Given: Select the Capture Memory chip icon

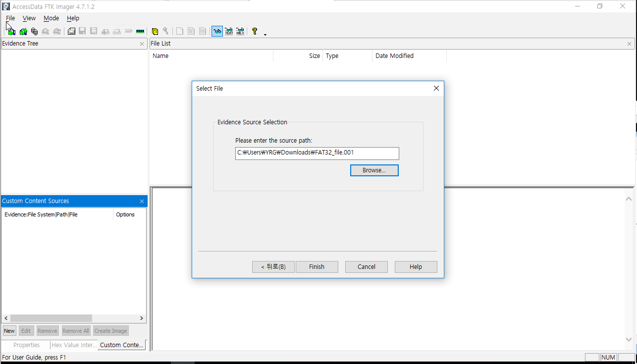Looking at the screenshot, I should [x=140, y=31].
